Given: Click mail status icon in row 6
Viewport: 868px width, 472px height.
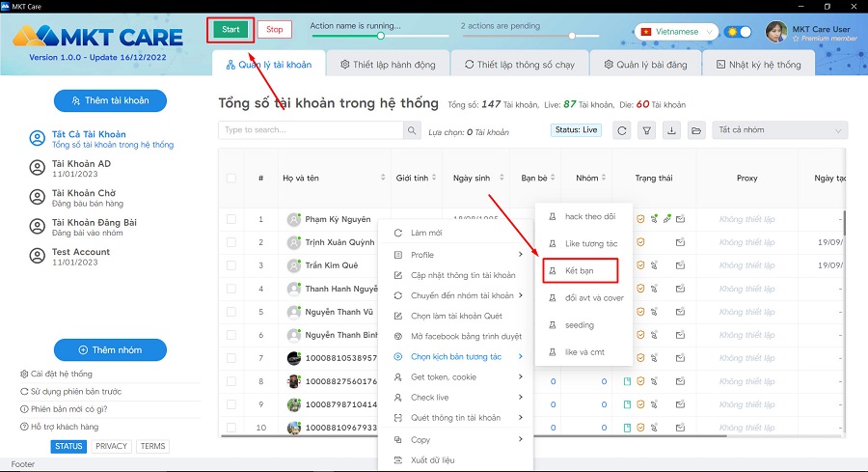Looking at the screenshot, I should [x=680, y=335].
